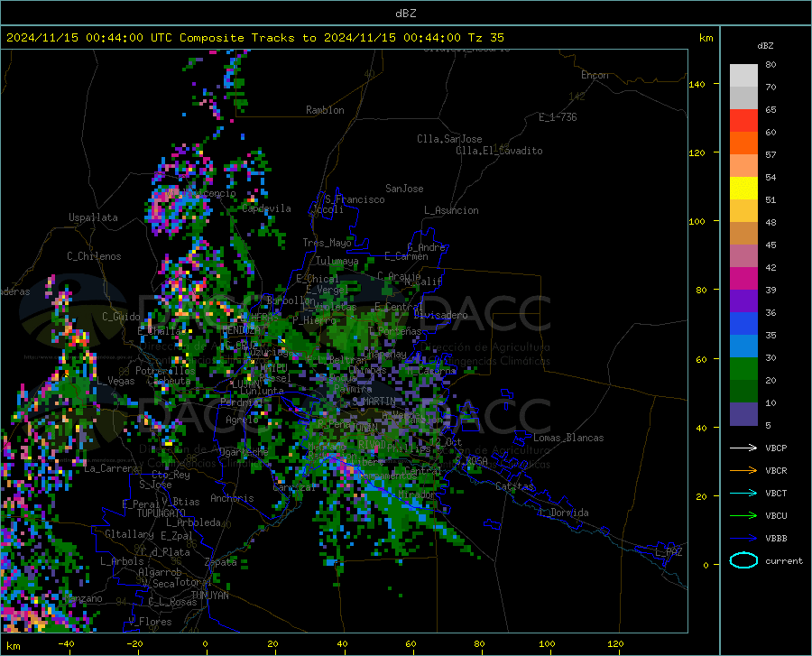812x656 pixels.
Task: Click the 'Tz 35' threshold text
Action: (x=485, y=38)
